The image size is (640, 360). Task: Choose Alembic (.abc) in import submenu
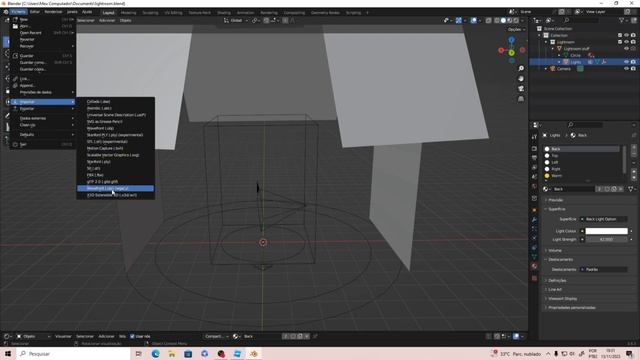point(116,108)
